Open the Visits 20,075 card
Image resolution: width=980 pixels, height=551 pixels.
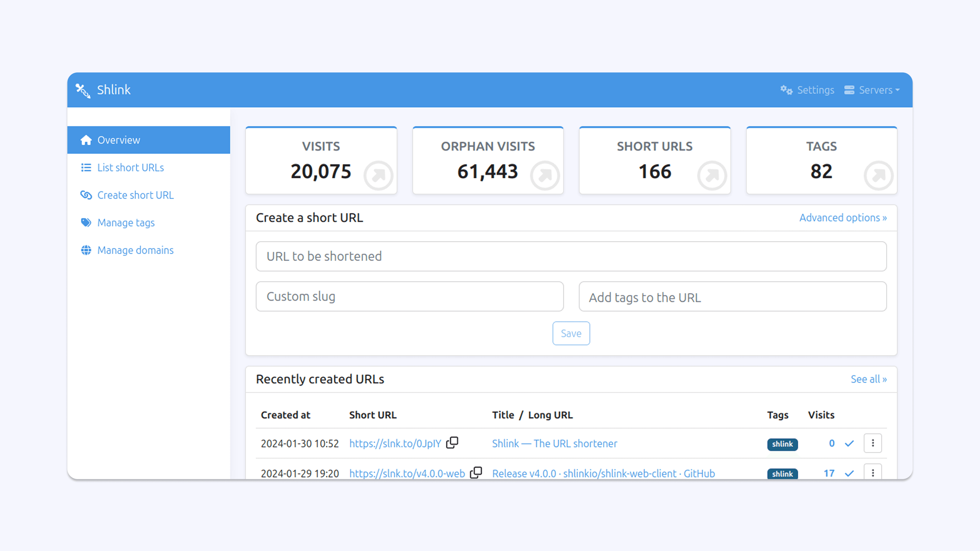321,160
